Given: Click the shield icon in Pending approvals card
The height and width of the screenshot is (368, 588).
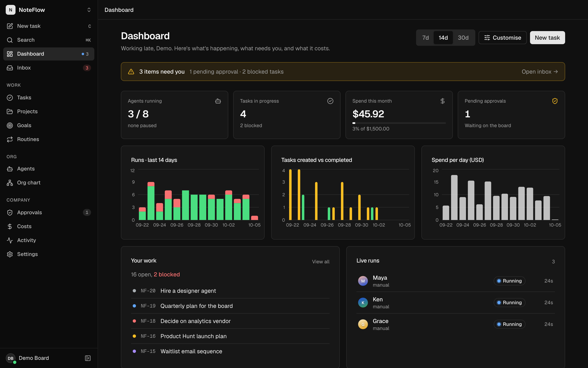Looking at the screenshot, I should coord(555,101).
